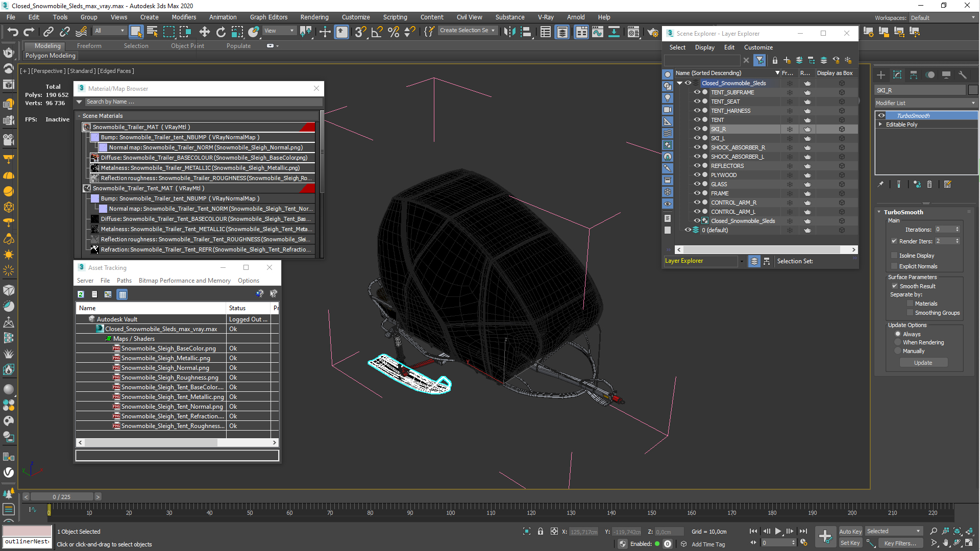Click Zoom Extents All icon
Screen dimensions: 980x551
[969, 531]
